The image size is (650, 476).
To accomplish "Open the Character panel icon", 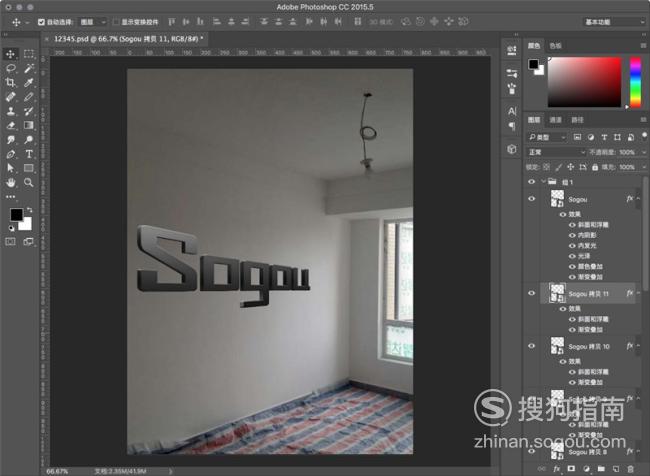I will click(x=512, y=111).
